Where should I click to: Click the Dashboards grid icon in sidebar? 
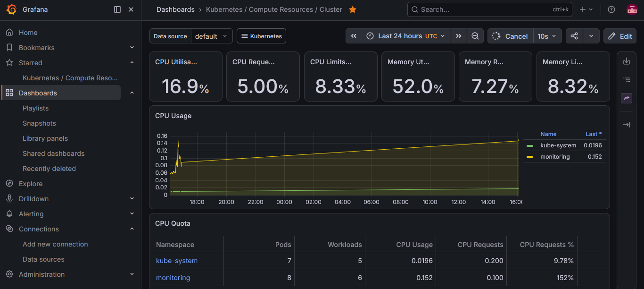click(9, 93)
